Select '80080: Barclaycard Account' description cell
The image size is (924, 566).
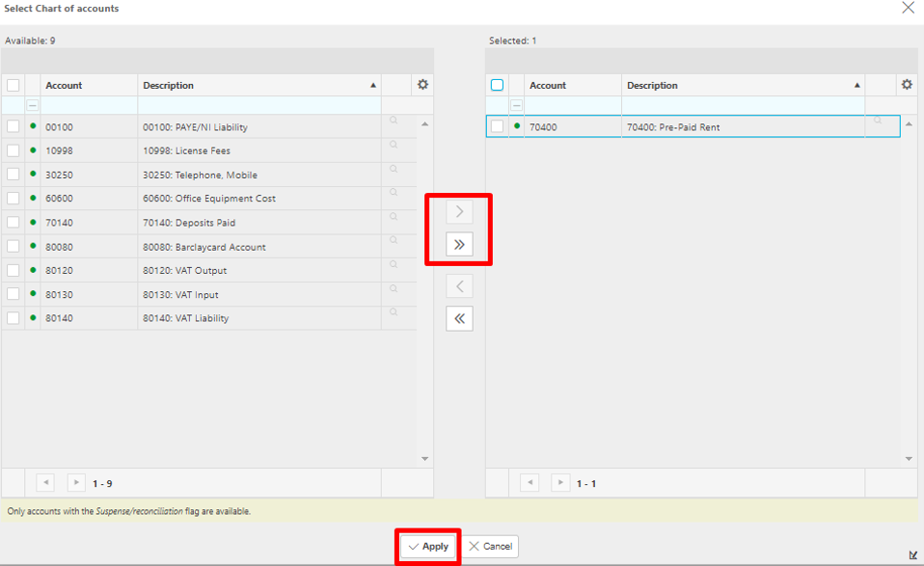pos(259,247)
